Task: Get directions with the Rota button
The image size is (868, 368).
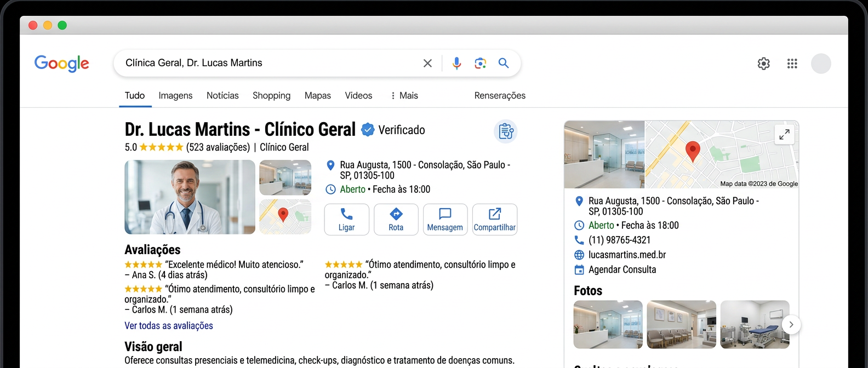Action: point(396,220)
